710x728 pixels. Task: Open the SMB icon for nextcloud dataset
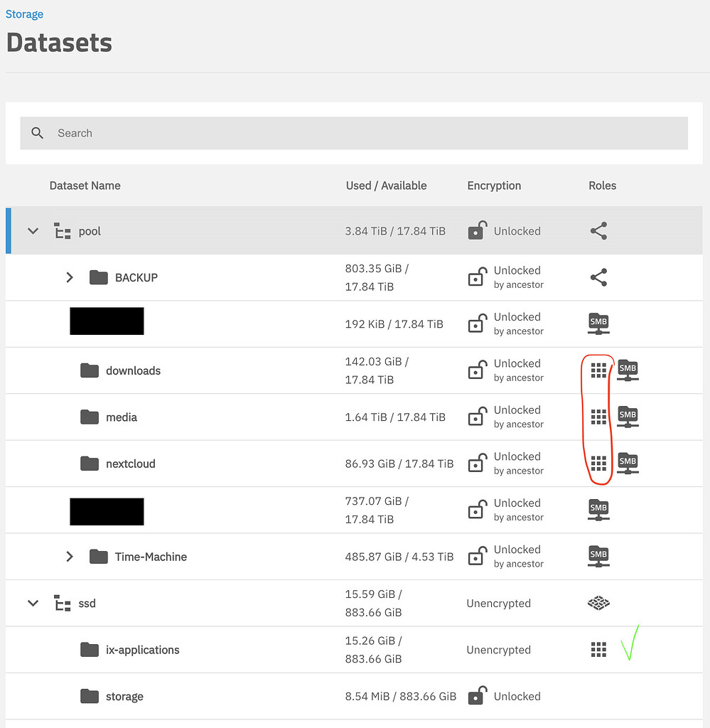pyautogui.click(x=628, y=463)
